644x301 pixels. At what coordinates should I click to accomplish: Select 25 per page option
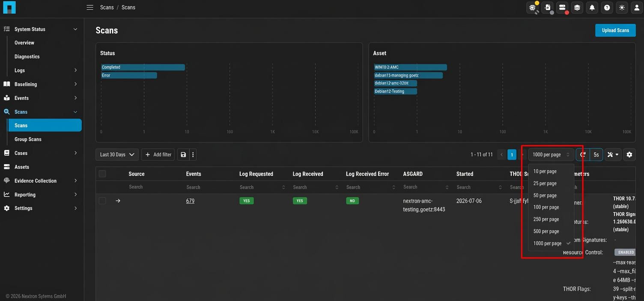[x=551, y=183]
